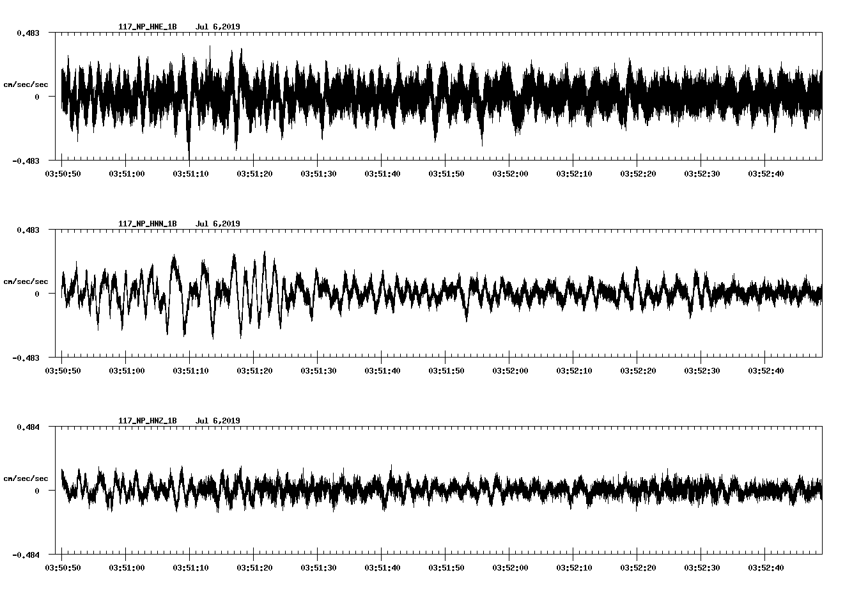Click the 03:51:00 time label under HNE plot
The height and width of the screenshot is (591, 868).
127,173
